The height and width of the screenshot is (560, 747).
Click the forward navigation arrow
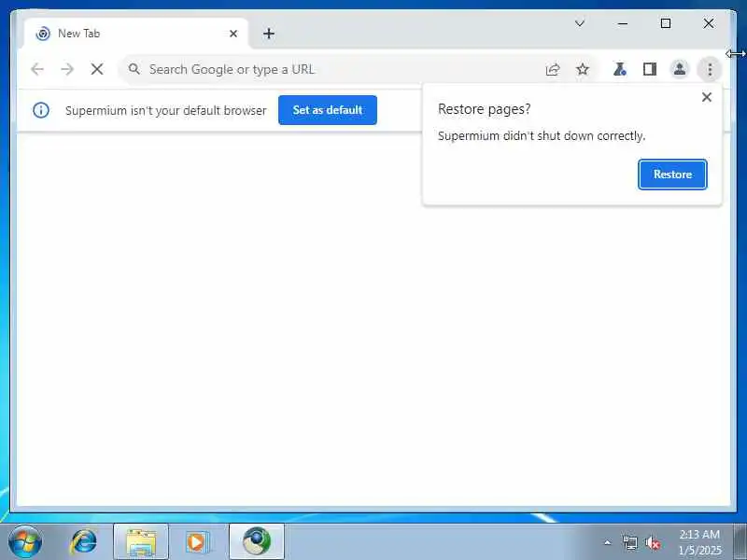pyautogui.click(x=67, y=69)
